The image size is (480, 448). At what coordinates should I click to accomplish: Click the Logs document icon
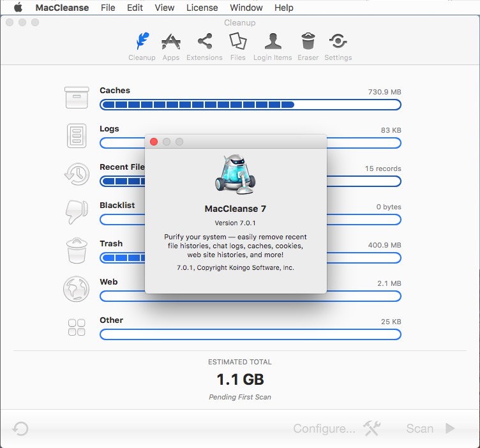tap(77, 135)
